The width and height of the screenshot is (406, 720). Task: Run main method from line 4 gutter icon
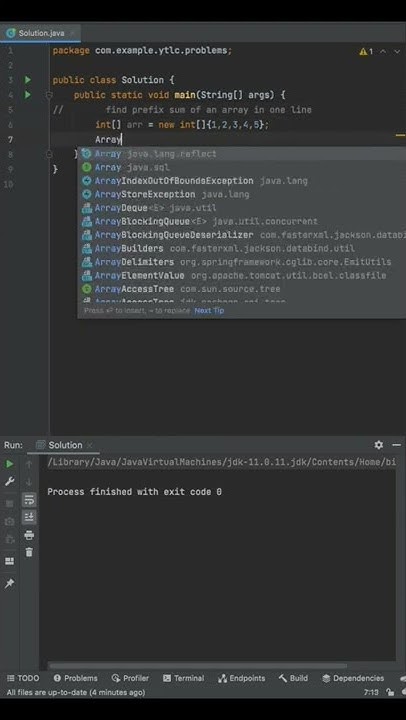point(28,95)
